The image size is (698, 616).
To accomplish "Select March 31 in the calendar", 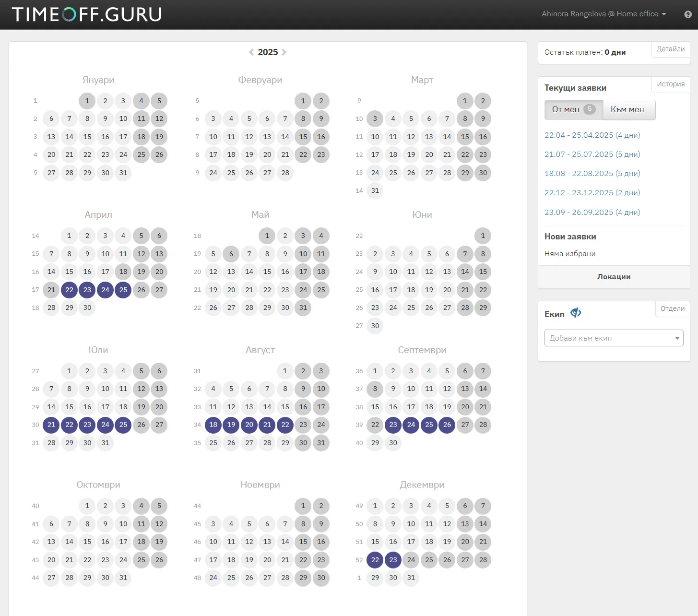I will (x=375, y=190).
